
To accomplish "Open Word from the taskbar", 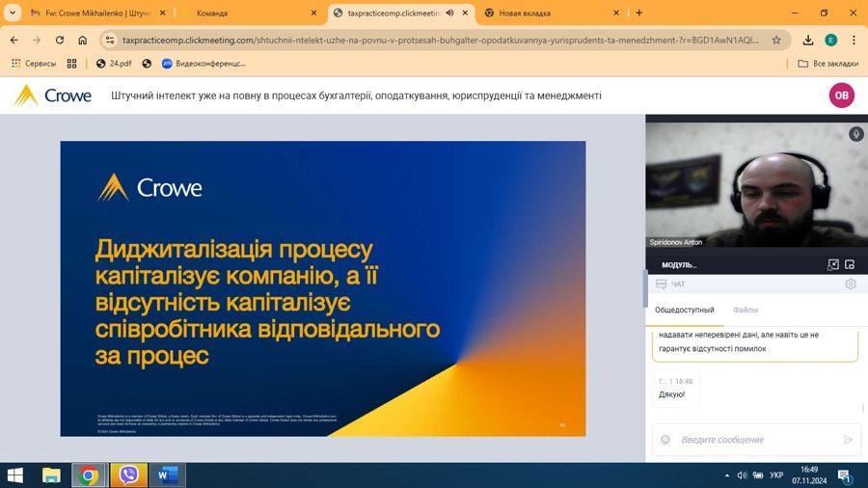I will (x=167, y=475).
